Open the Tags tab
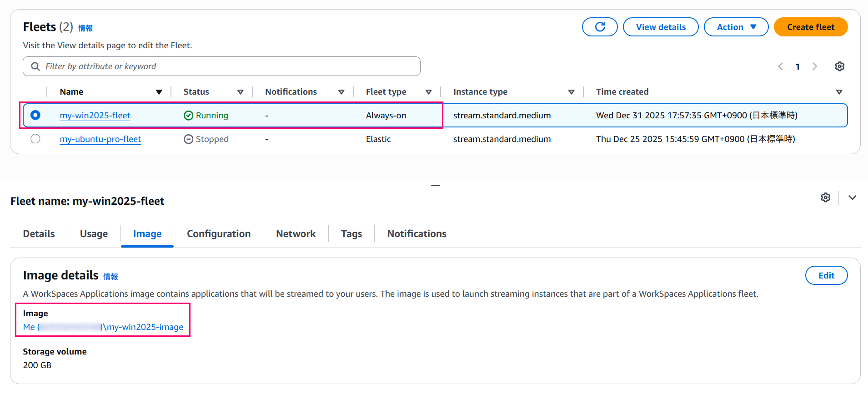 point(351,234)
